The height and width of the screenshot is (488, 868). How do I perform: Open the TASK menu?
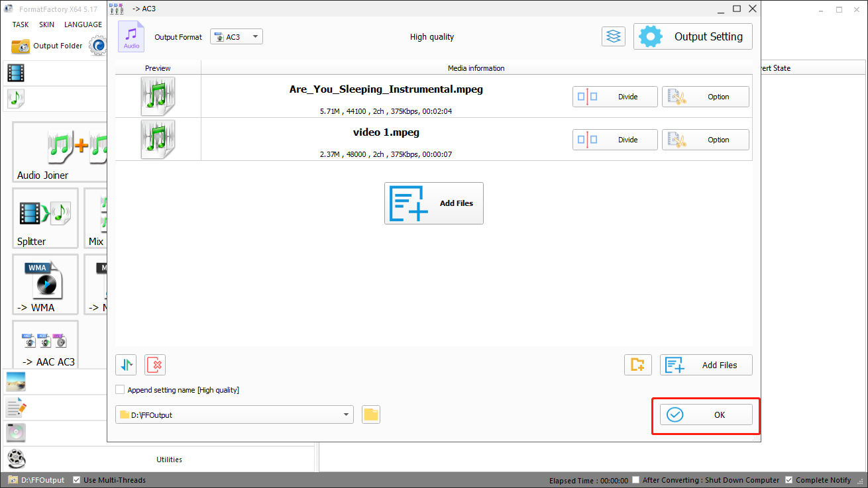coord(21,24)
